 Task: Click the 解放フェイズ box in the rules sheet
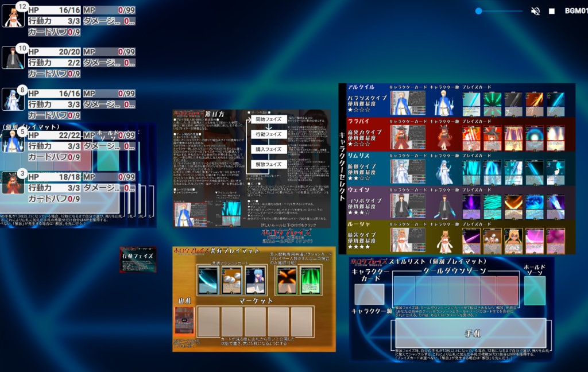[269, 164]
